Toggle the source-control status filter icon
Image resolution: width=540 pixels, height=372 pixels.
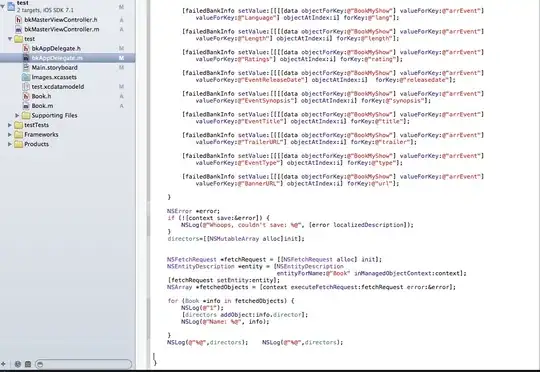tap(28, 364)
